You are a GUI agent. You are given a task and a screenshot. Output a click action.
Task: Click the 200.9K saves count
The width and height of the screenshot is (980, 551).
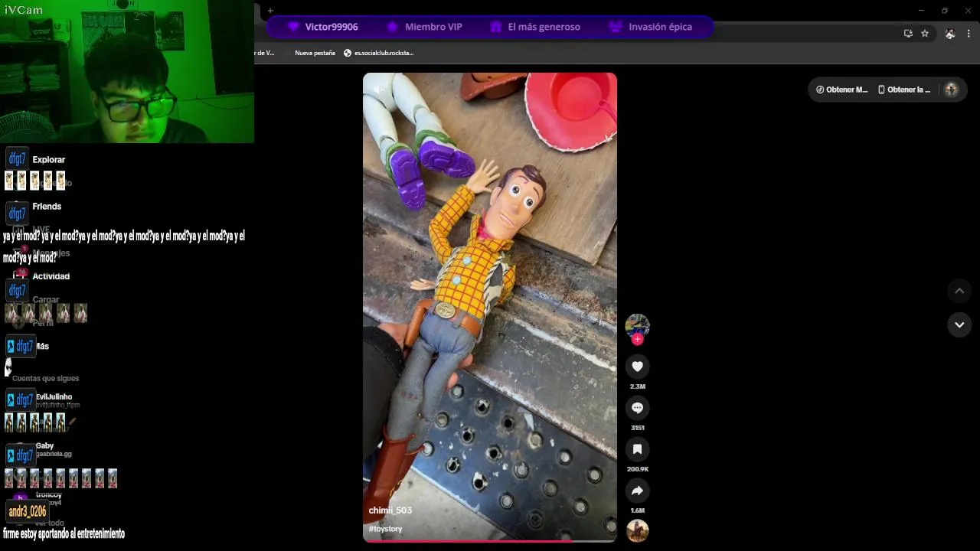[637, 469]
